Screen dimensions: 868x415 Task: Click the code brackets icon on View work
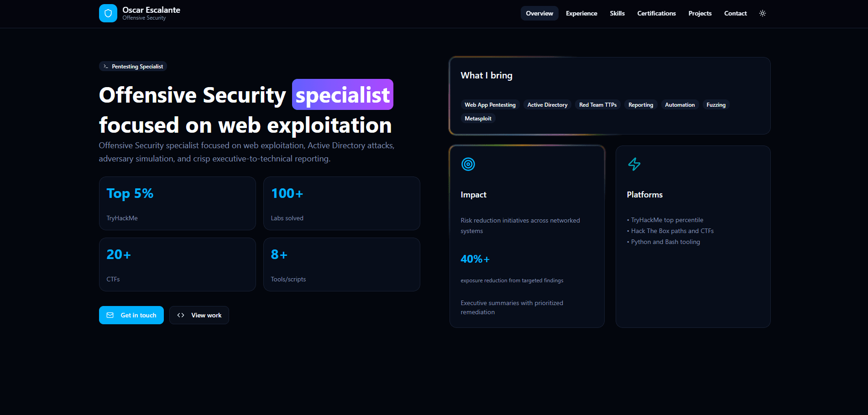181,315
